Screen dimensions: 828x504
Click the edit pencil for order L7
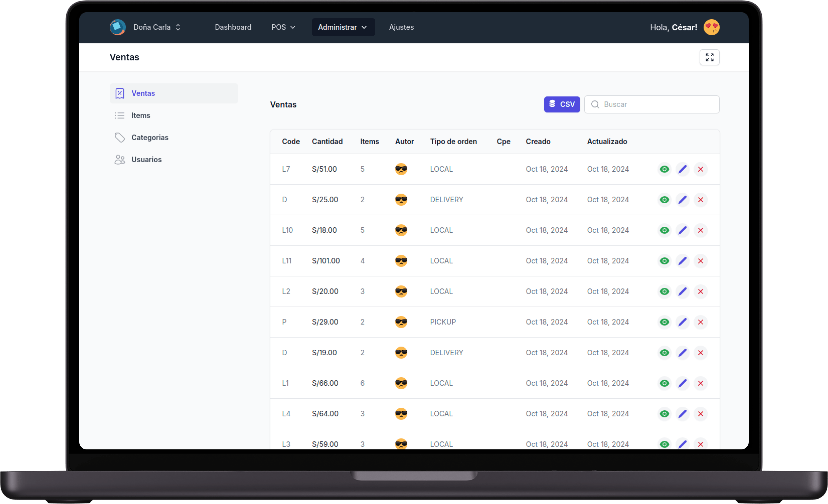tap(682, 169)
